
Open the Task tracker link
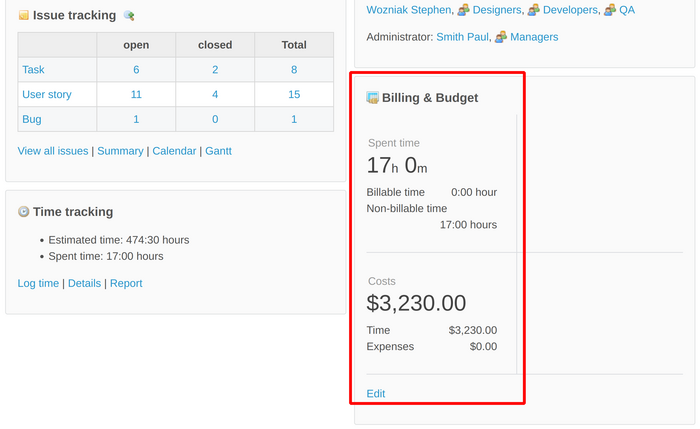coord(33,70)
